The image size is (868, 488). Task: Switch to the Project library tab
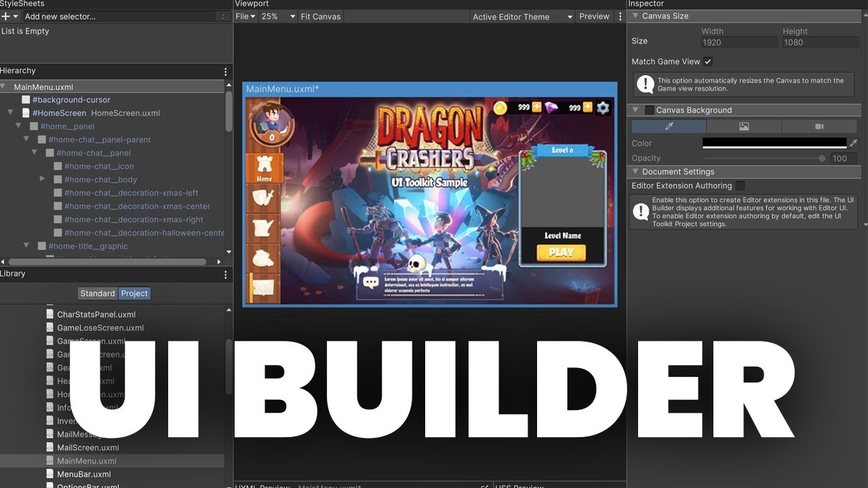pos(134,293)
